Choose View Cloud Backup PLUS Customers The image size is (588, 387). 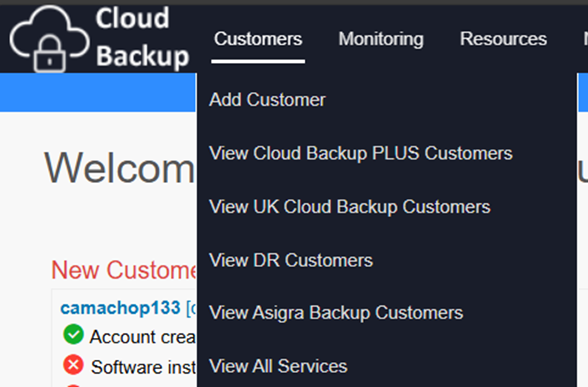(x=361, y=153)
